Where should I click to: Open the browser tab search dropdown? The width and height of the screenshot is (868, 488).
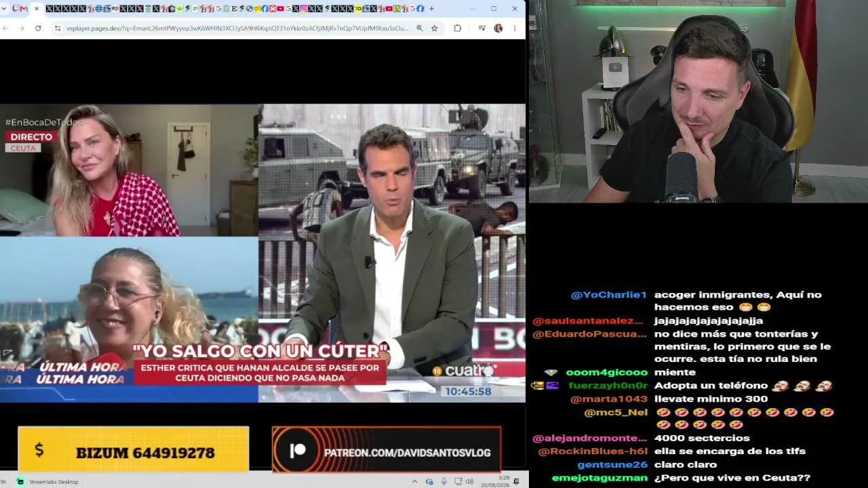tap(5, 9)
